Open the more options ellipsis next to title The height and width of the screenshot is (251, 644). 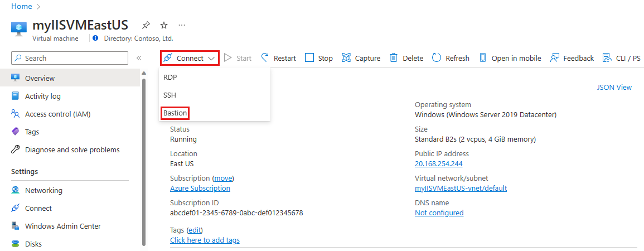[182, 26]
